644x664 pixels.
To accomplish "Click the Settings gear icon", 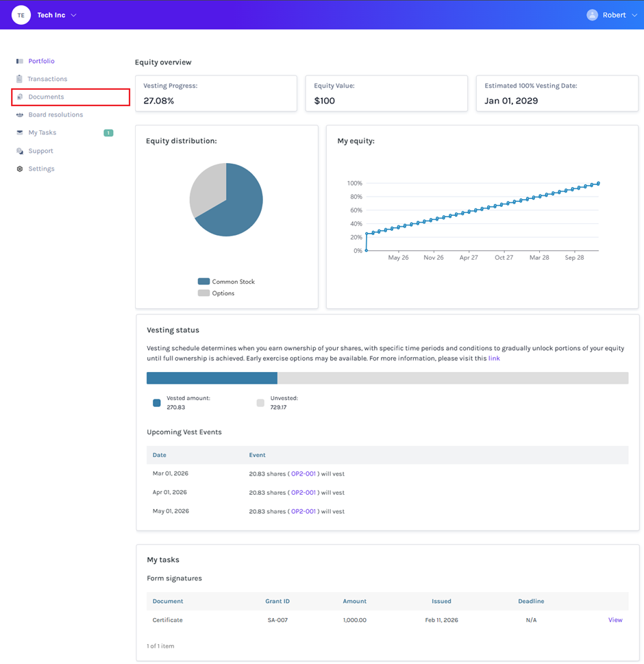I will point(20,169).
